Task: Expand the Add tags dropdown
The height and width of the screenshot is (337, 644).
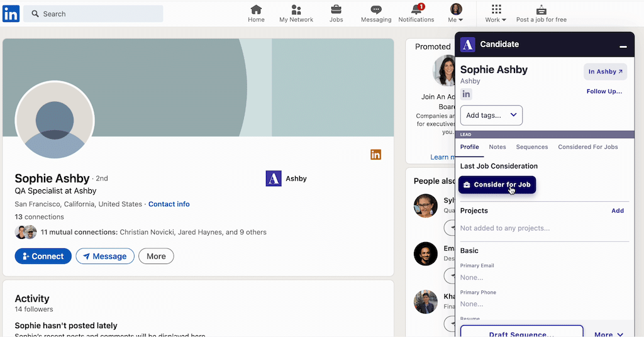Action: (x=491, y=115)
